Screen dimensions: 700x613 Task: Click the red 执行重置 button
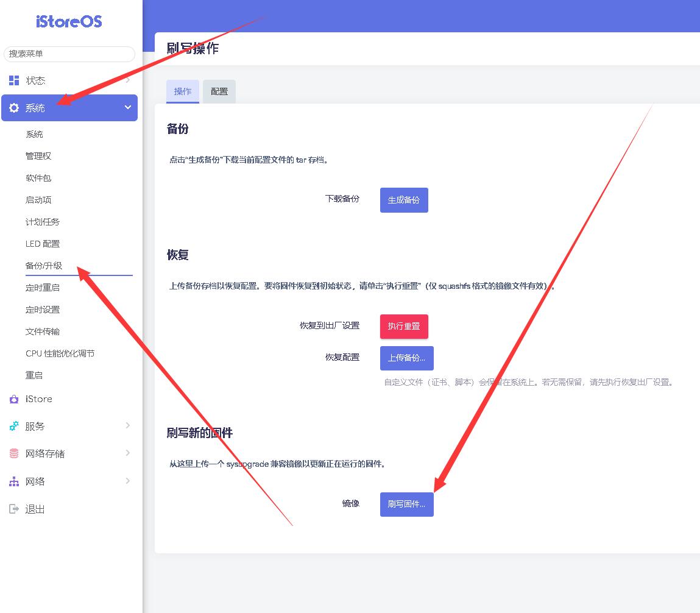[404, 326]
